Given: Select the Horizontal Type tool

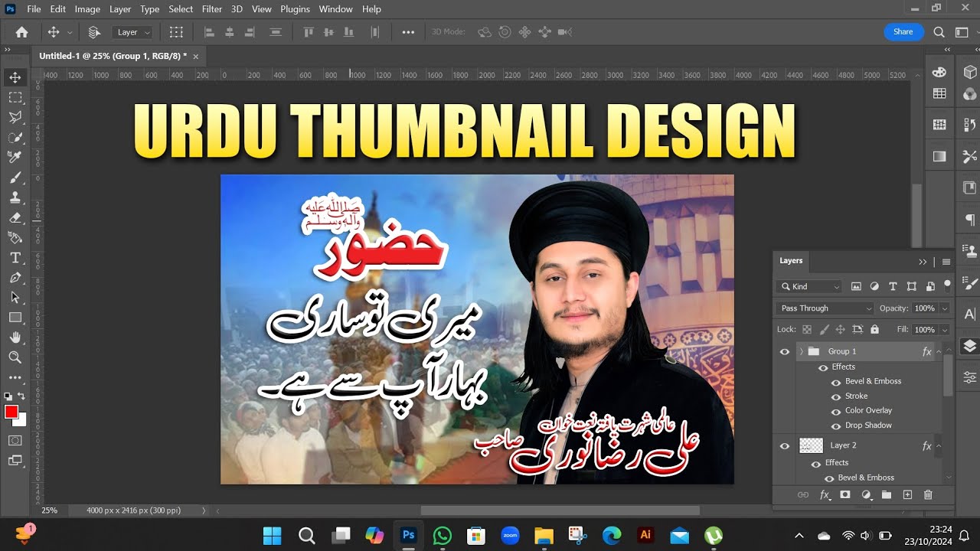Looking at the screenshot, I should (15, 257).
